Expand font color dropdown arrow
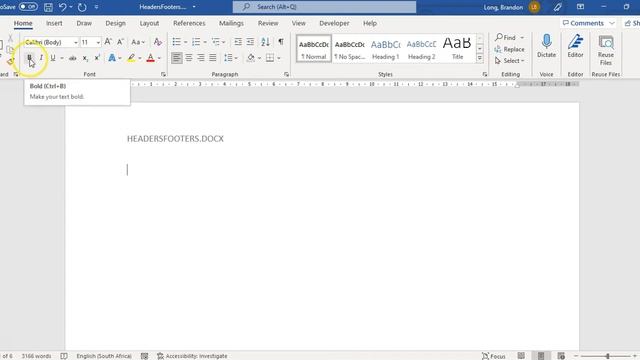The image size is (640, 360). point(159,58)
